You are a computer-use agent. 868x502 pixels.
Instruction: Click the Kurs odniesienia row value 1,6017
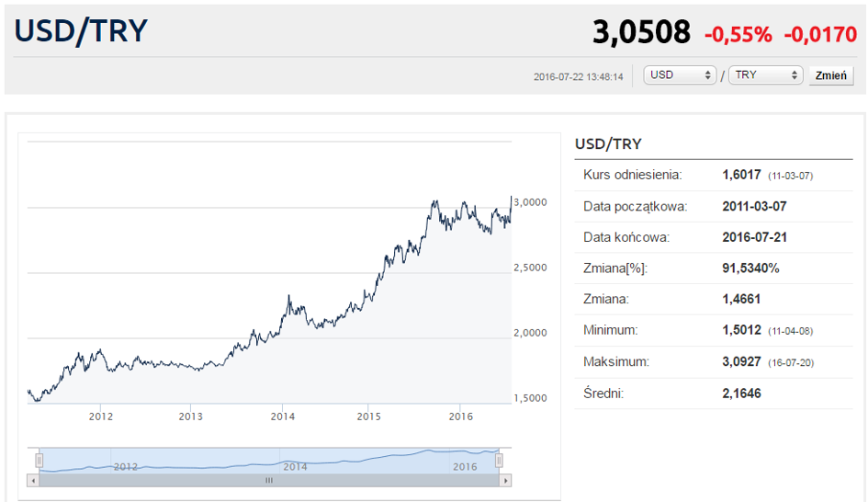click(742, 175)
